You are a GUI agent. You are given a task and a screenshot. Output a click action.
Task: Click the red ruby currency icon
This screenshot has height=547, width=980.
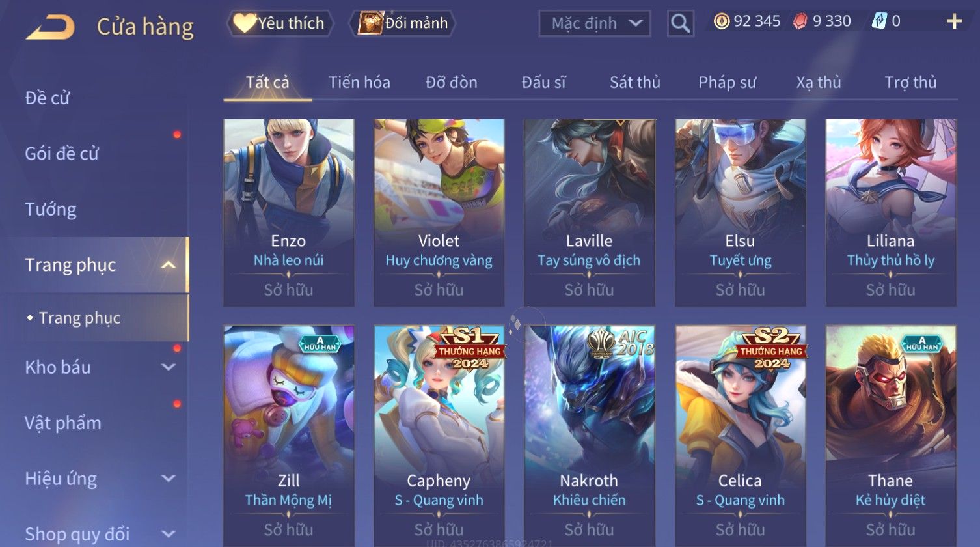tap(800, 21)
